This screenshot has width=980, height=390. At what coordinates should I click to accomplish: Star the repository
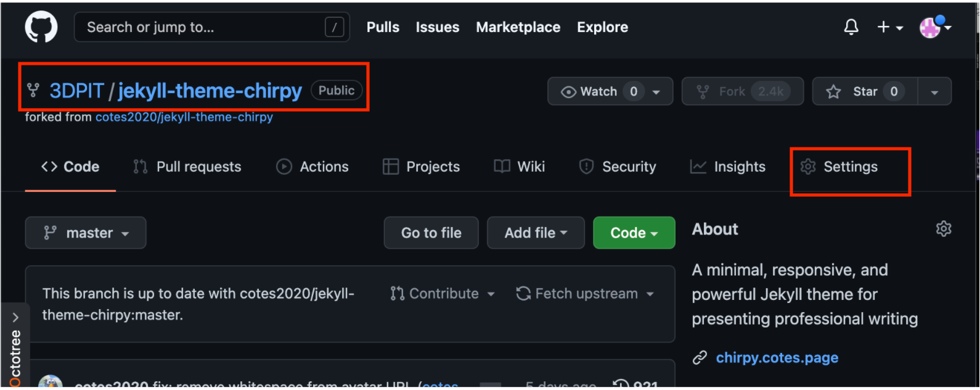pos(865,91)
